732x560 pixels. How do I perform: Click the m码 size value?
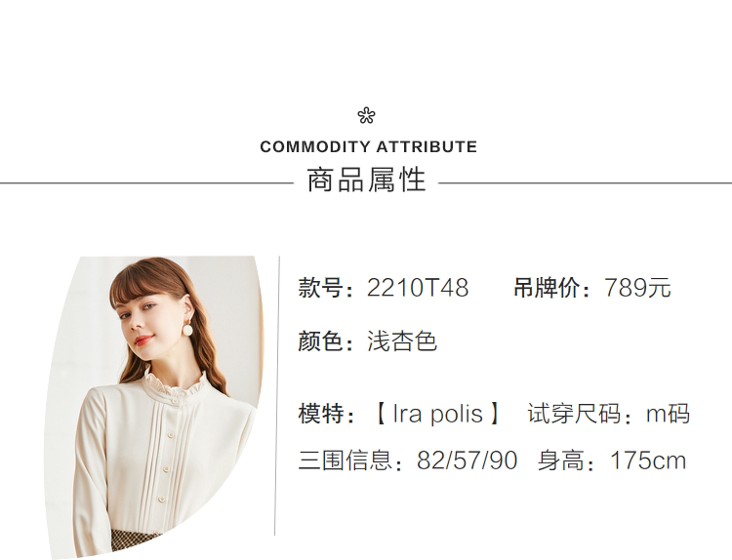pos(669,414)
